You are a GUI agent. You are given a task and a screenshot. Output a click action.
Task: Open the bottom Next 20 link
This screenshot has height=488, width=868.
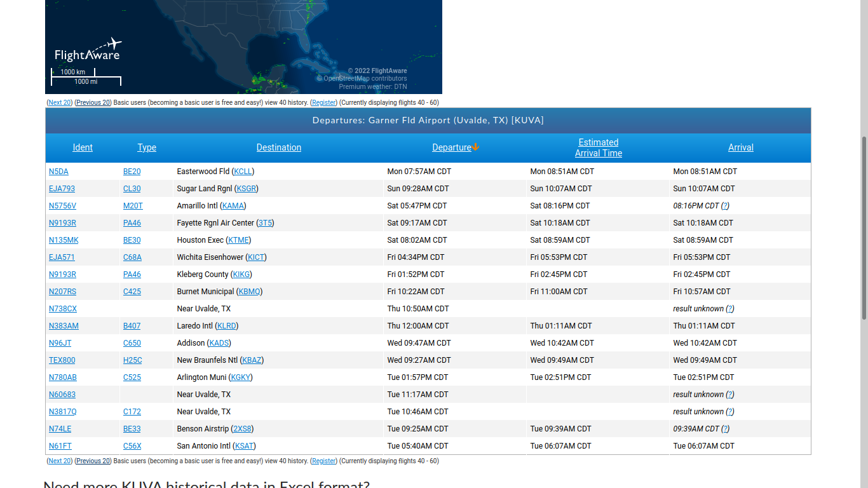(60, 461)
